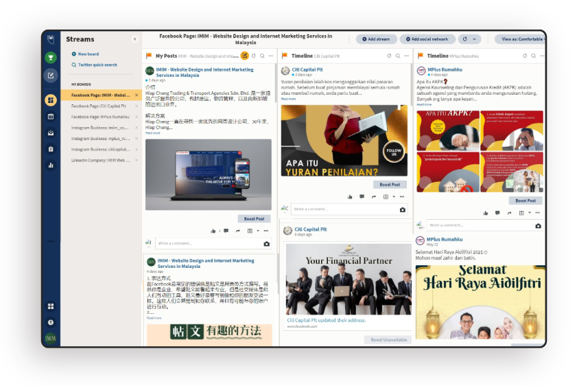Image resolution: width=588 pixels, height=386 pixels.
Task: Attach photo to Citi Capital comment box
Action: click(x=402, y=209)
